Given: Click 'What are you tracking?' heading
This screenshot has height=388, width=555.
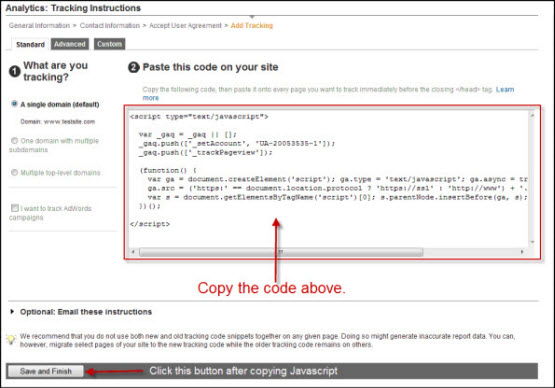Looking at the screenshot, I should click(56, 71).
